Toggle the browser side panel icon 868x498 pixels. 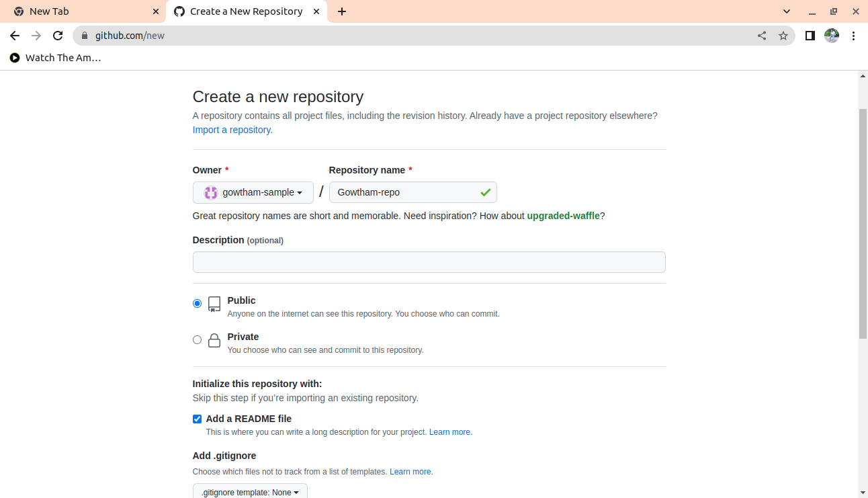pos(810,36)
